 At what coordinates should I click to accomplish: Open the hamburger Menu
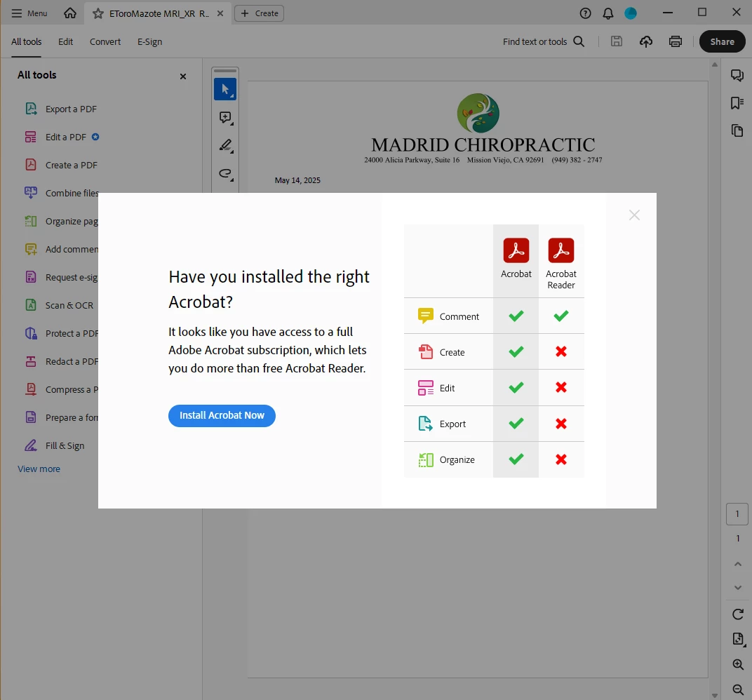29,13
